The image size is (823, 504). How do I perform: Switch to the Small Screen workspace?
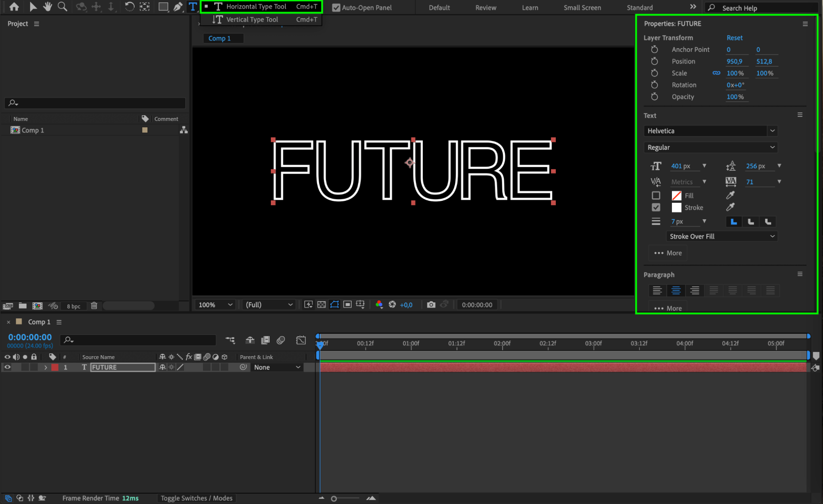coord(582,7)
